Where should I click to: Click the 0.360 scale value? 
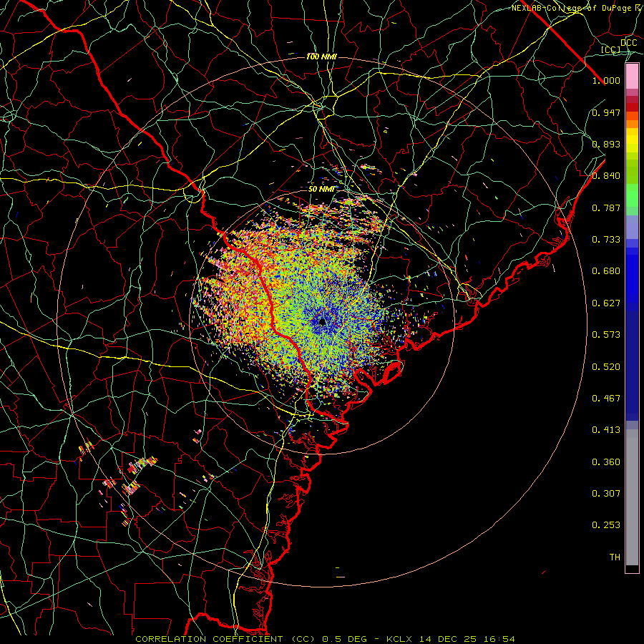tap(606, 462)
